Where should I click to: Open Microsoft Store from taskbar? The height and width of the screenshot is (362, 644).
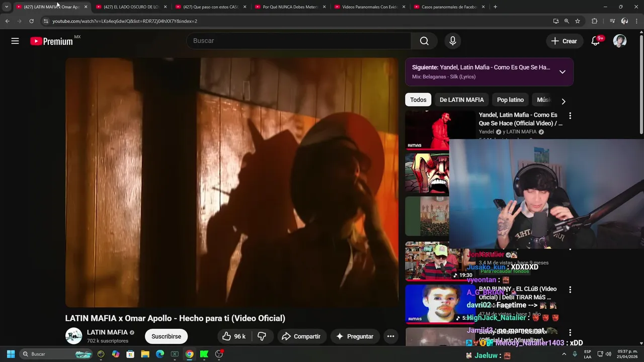click(x=130, y=354)
